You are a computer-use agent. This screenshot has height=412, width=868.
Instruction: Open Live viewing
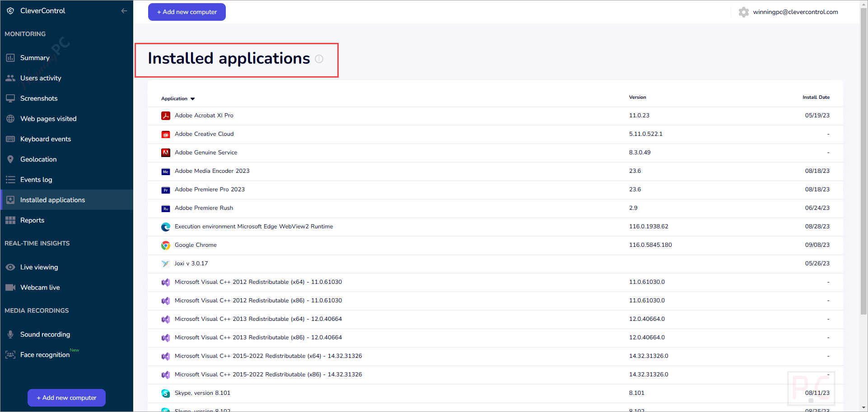point(67,267)
